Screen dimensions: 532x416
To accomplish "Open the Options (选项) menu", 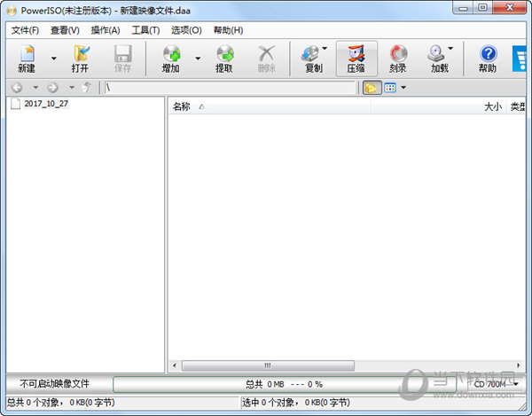I will pos(186,30).
